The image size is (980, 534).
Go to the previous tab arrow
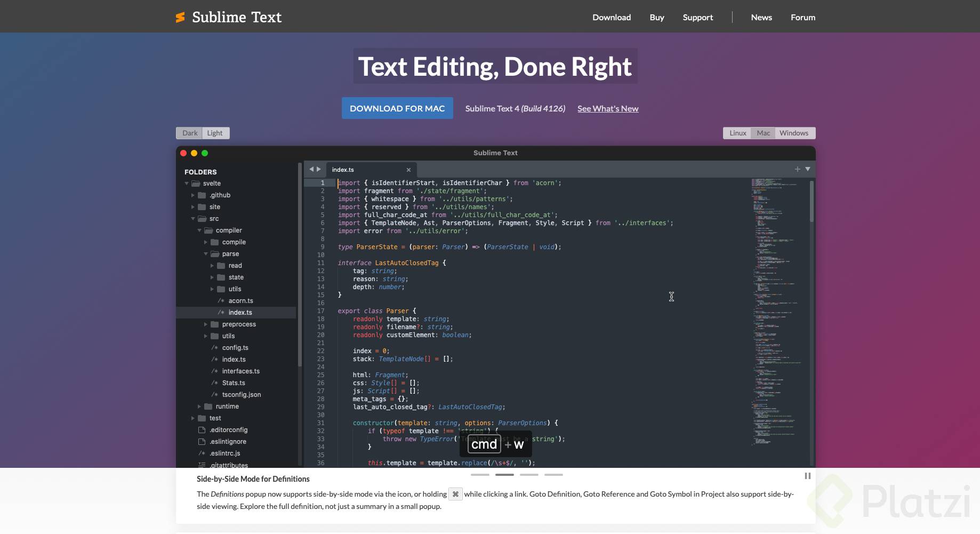pyautogui.click(x=311, y=169)
